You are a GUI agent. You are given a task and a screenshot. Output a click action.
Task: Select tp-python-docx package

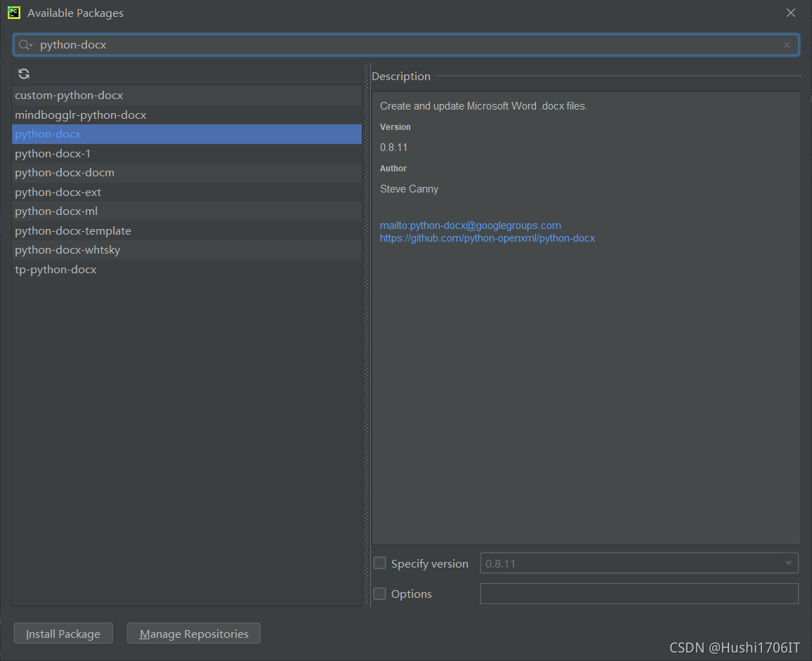click(186, 269)
